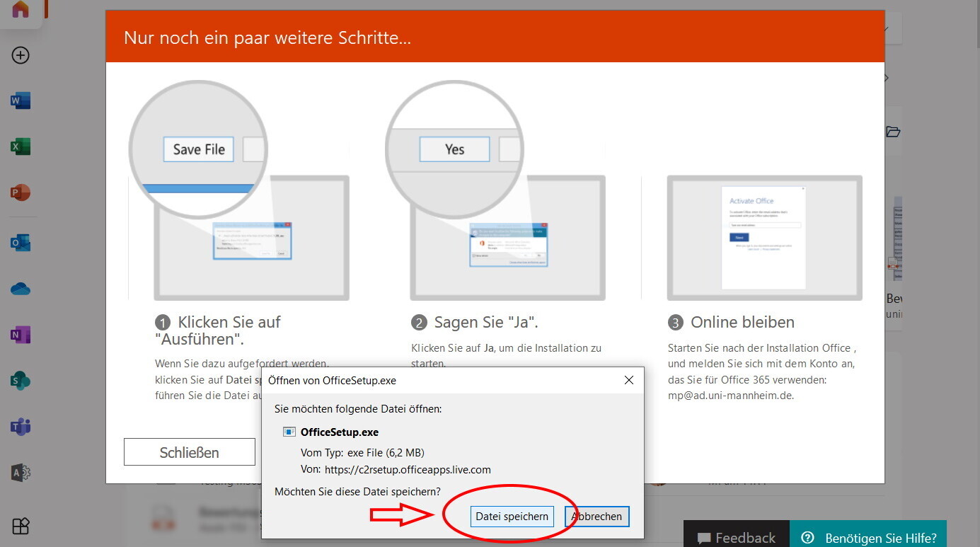
Task: Click Abbrechen in the download dialog
Action: (x=596, y=517)
